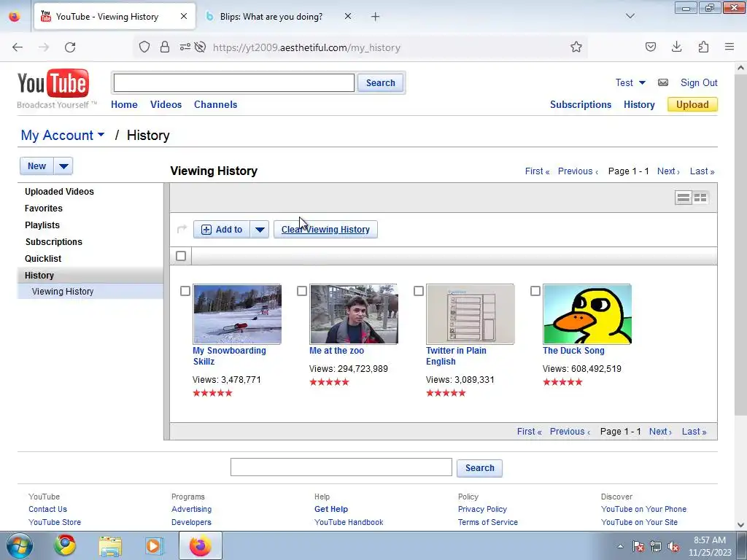The width and height of the screenshot is (747, 560).
Task: Go to the Videos nav tab
Action: [x=166, y=105]
